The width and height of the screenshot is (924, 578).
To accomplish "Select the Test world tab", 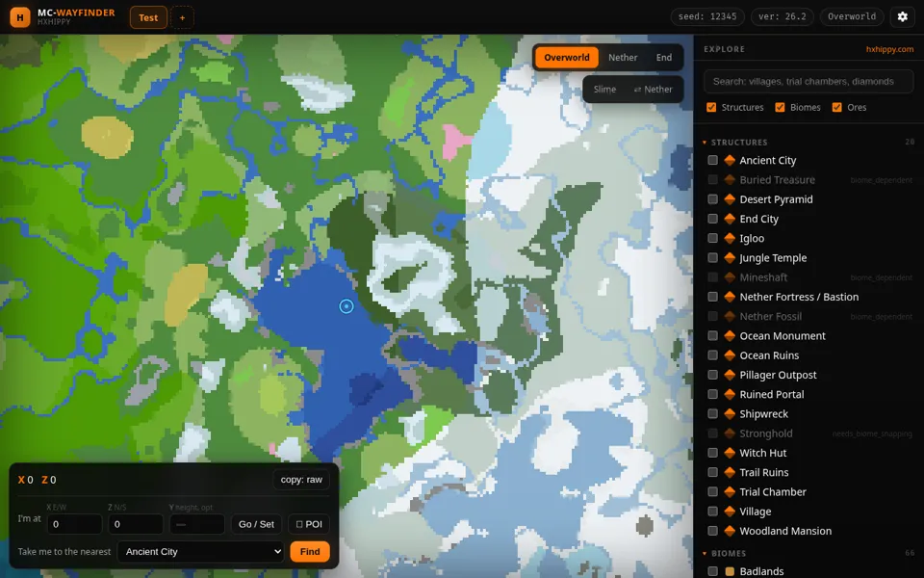I will point(148,17).
